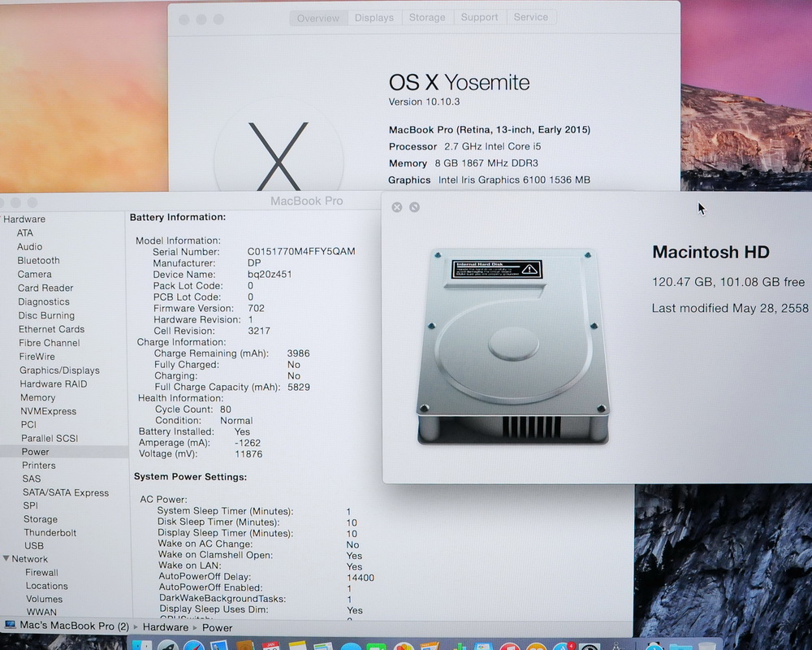Viewport: 812px width, 650px height.
Task: Show Volumes under Network
Action: pyautogui.click(x=45, y=599)
